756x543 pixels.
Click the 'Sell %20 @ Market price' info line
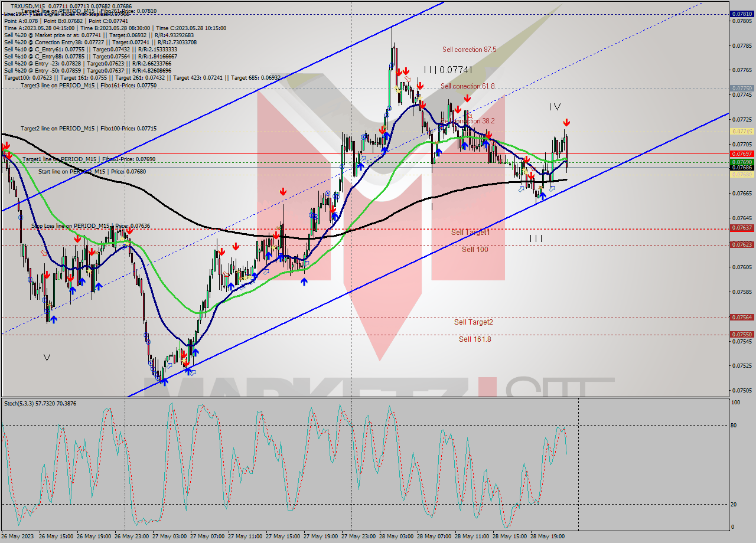pos(100,35)
